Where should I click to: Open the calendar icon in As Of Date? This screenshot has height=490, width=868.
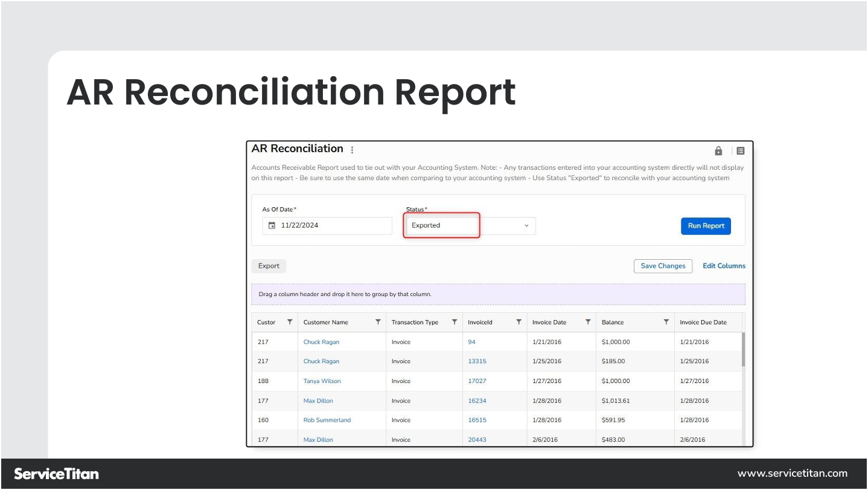(270, 225)
